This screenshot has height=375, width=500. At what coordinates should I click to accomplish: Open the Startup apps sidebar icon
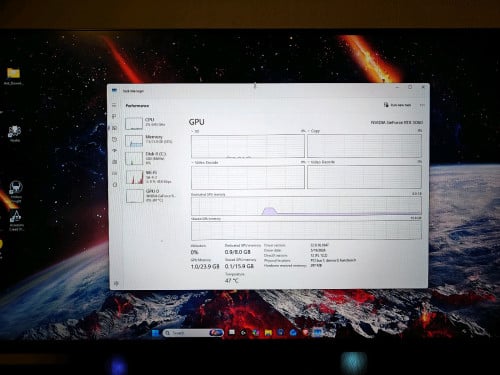pyautogui.click(x=115, y=151)
